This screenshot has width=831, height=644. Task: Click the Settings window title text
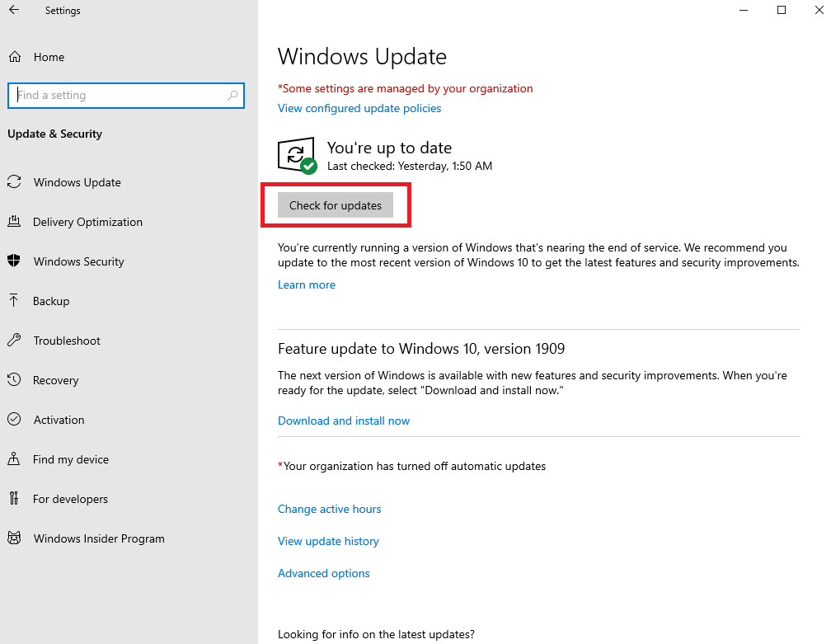[x=63, y=11]
